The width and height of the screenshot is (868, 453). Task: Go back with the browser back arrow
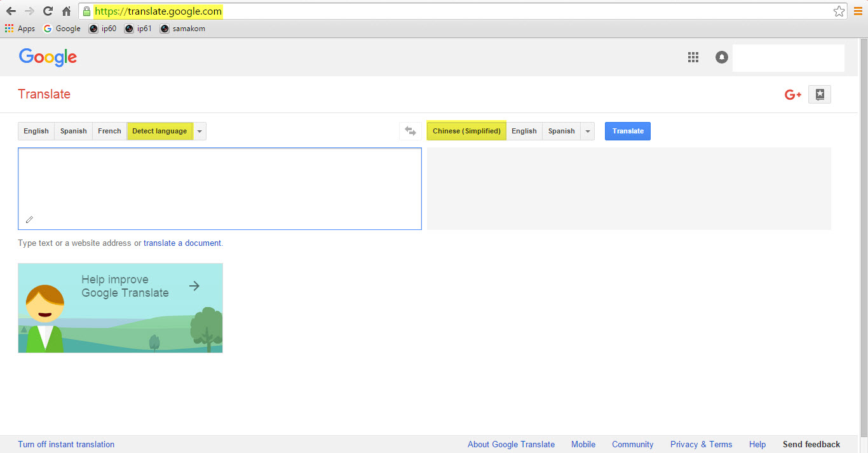[11, 11]
